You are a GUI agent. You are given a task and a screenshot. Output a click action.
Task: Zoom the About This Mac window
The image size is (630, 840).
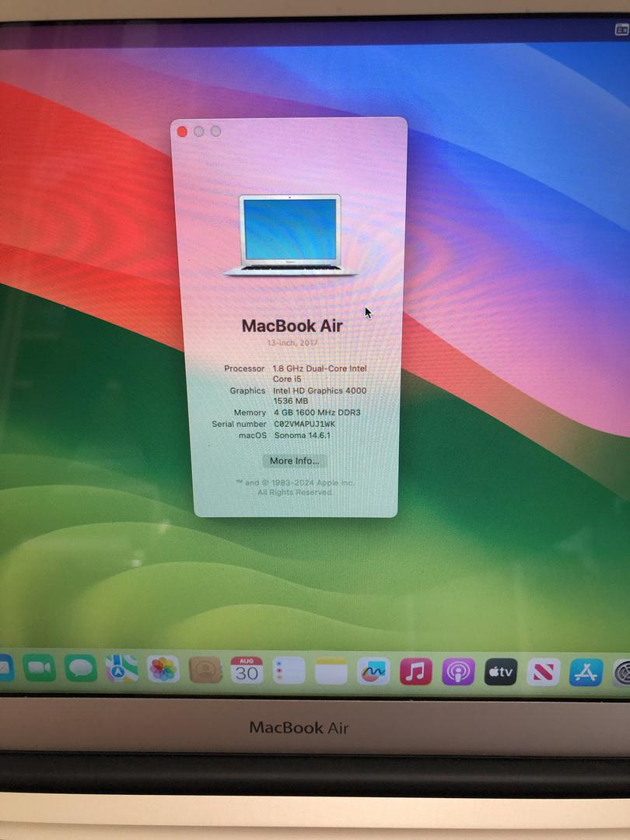[215, 131]
